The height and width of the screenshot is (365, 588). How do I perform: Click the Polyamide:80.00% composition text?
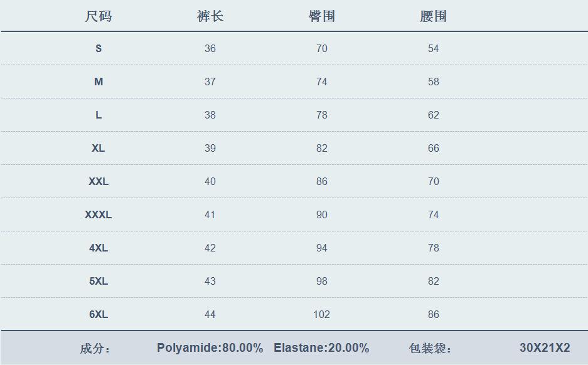point(210,348)
